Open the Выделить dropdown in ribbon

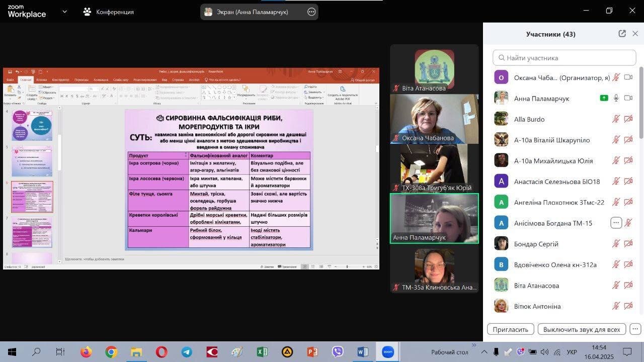tap(314, 98)
